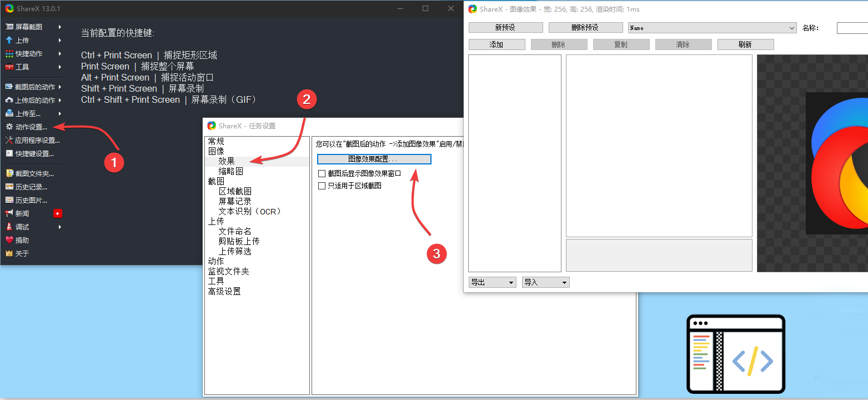Select 文本识别（OCR） in settings tree
Viewport: 868px width, 400px height.
(x=250, y=211)
